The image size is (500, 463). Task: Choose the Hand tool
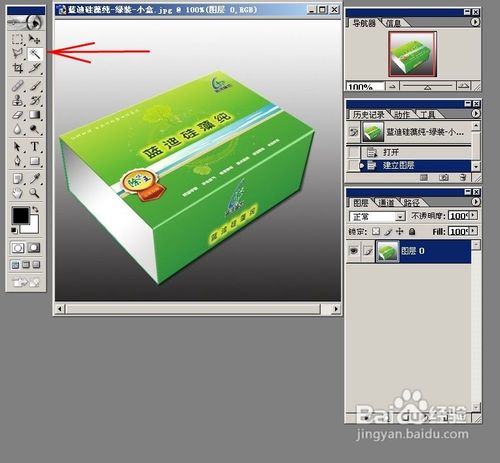click(x=17, y=193)
